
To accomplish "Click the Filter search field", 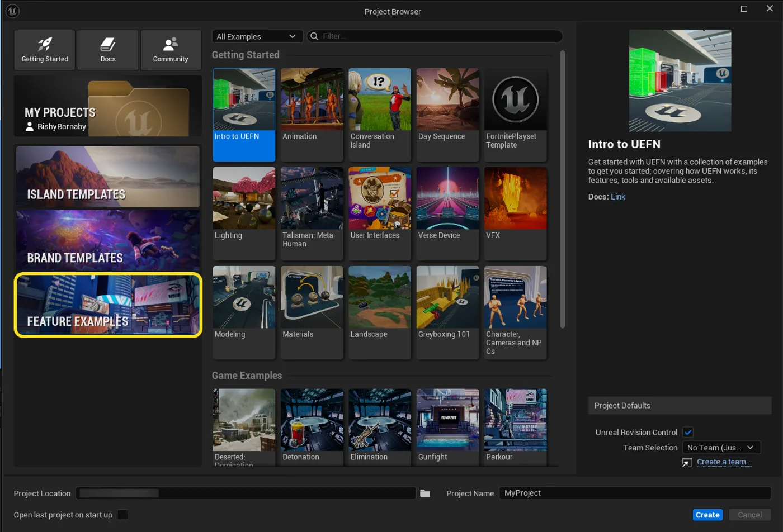I will point(435,36).
